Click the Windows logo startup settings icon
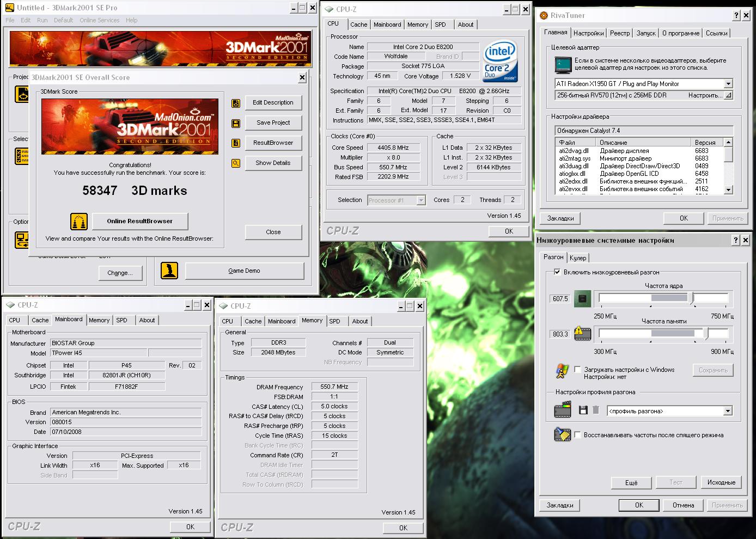756x539 pixels. [x=562, y=371]
